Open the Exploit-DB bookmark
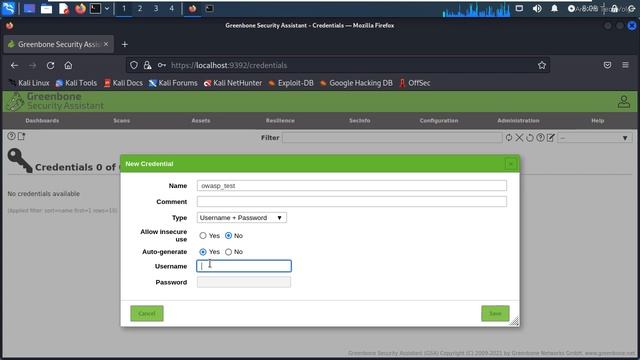This screenshot has width=640, height=360. [291, 83]
